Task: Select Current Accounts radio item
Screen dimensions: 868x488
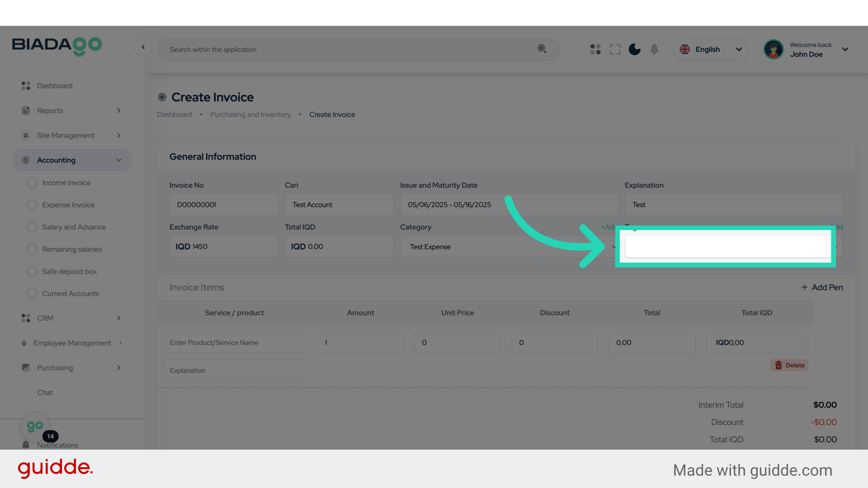Action: [71, 294]
